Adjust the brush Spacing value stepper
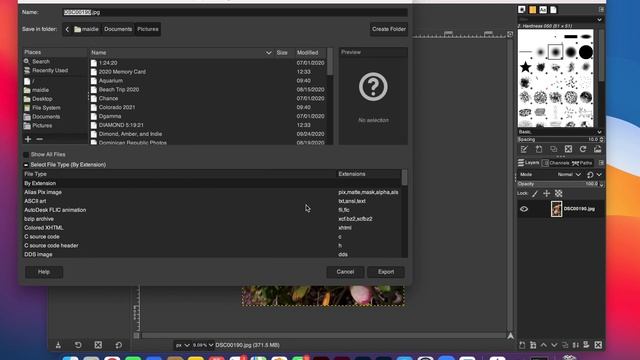 (601, 140)
